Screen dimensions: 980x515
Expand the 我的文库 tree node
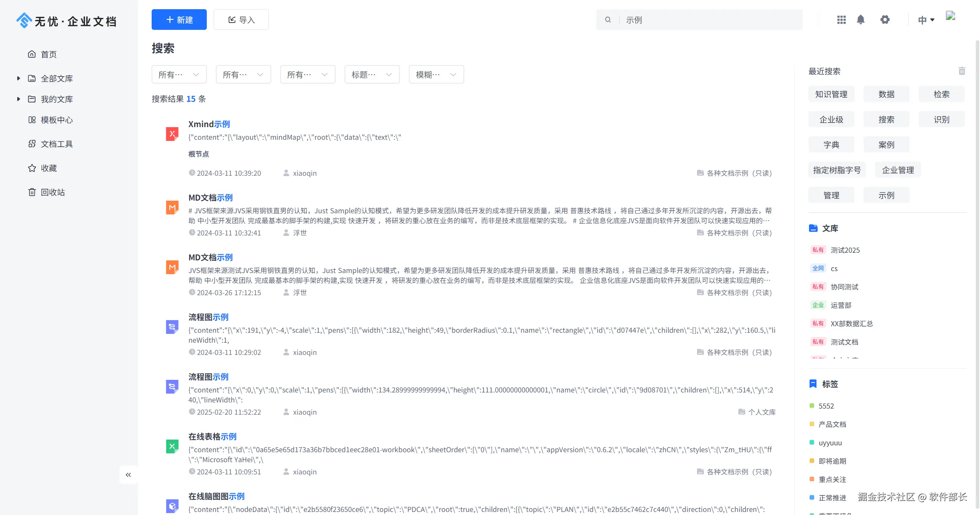click(x=18, y=99)
